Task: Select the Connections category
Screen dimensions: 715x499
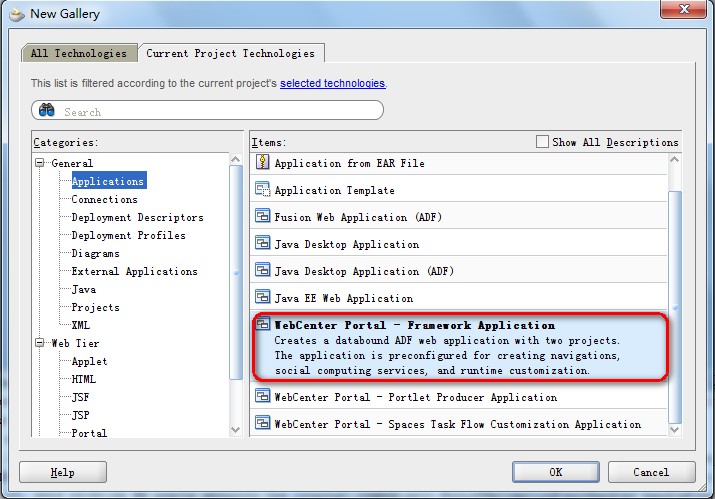Action: click(x=104, y=199)
